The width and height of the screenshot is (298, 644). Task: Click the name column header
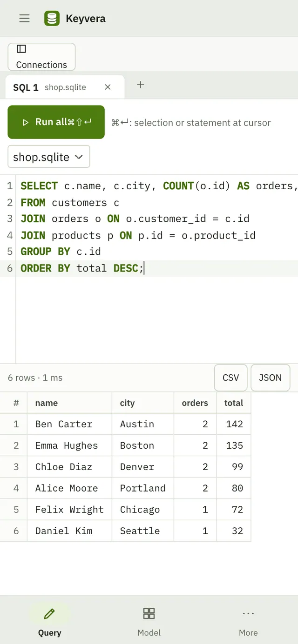click(x=70, y=403)
